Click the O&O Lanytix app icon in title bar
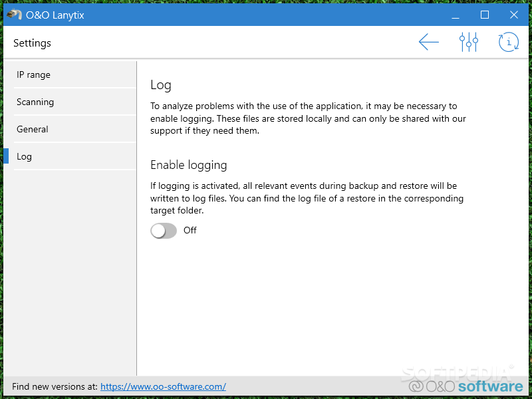Screen dimensions: 532x399 pos(14,15)
